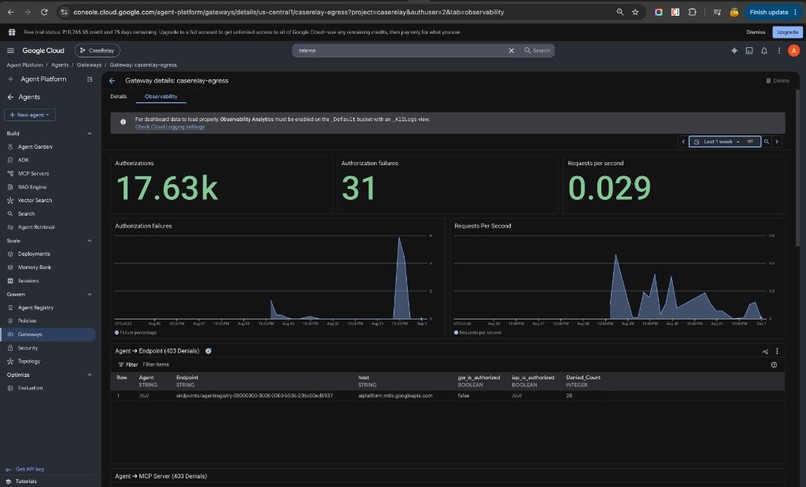806x487 pixels.
Task: Click the page vertical scrollbar
Action: point(797,170)
